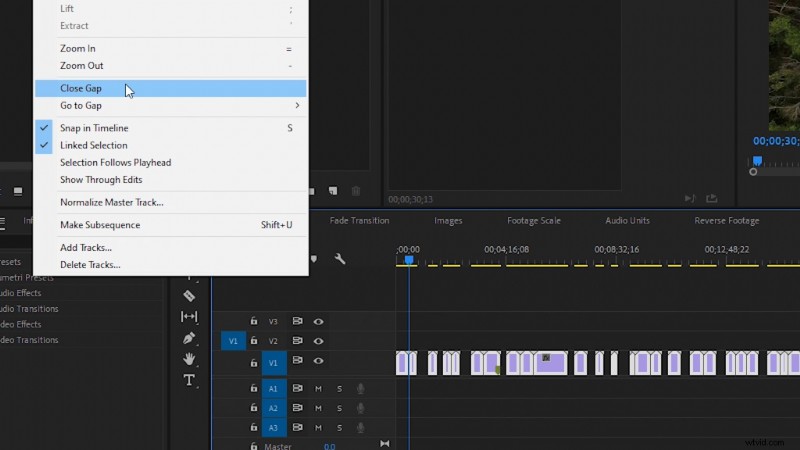This screenshot has height=450, width=800.
Task: Solo track A1
Action: click(339, 389)
